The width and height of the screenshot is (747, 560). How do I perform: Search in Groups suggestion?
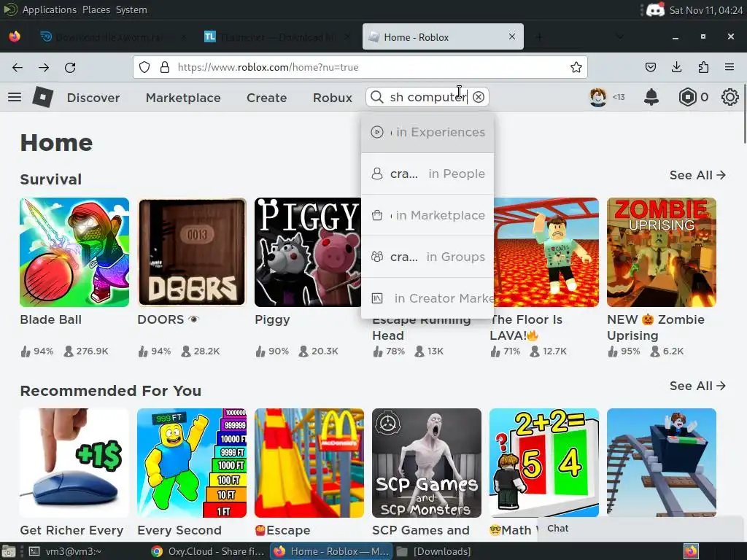(427, 257)
